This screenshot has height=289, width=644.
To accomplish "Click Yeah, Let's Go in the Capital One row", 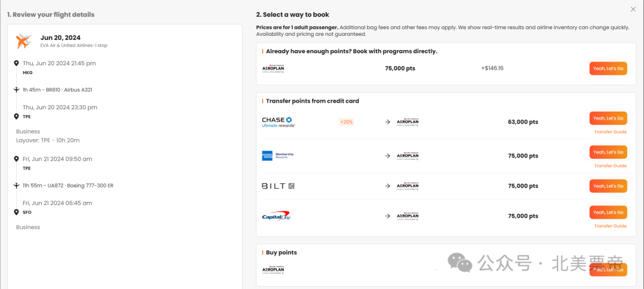I will coord(608,212).
